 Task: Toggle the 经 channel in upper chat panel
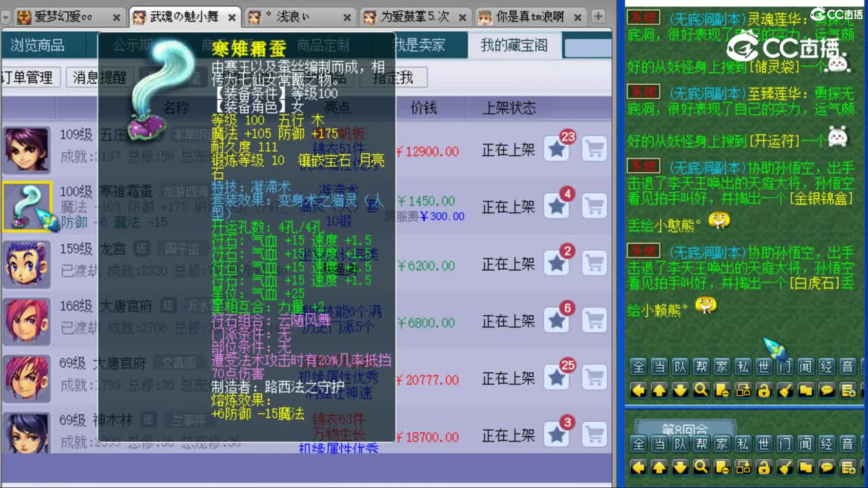point(827,367)
